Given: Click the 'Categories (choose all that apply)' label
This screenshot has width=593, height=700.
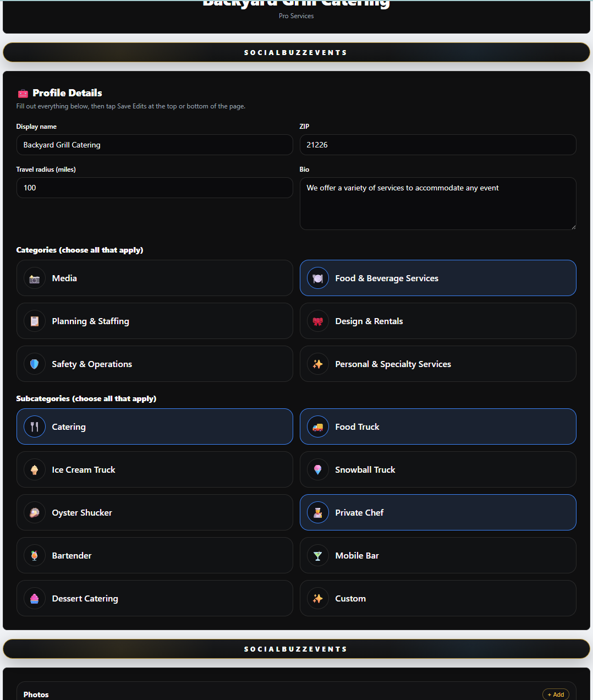Looking at the screenshot, I should pyautogui.click(x=80, y=250).
